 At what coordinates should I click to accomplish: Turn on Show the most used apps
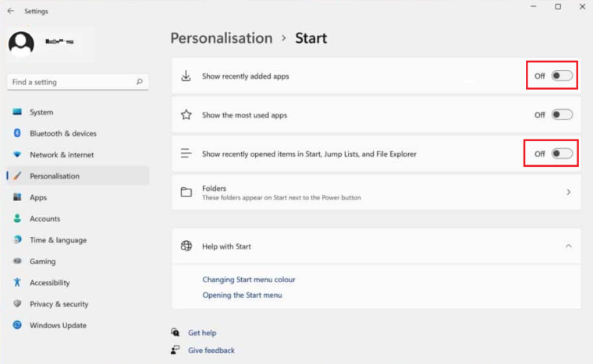[x=561, y=115]
